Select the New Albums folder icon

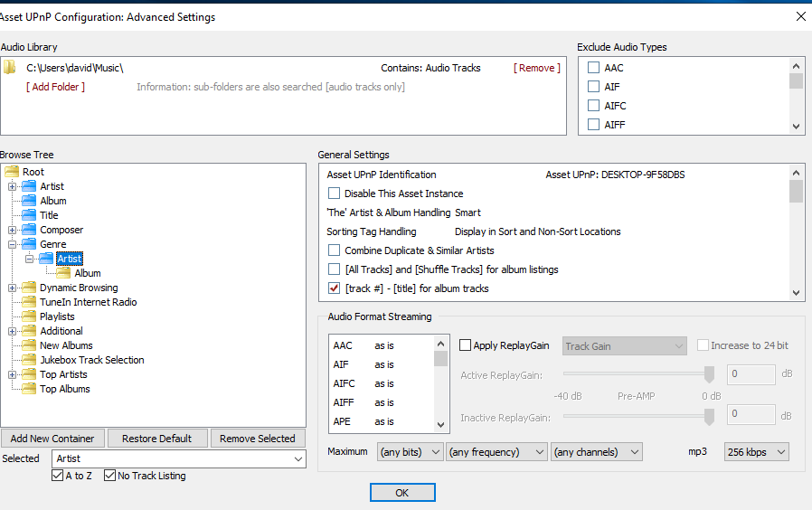point(29,345)
